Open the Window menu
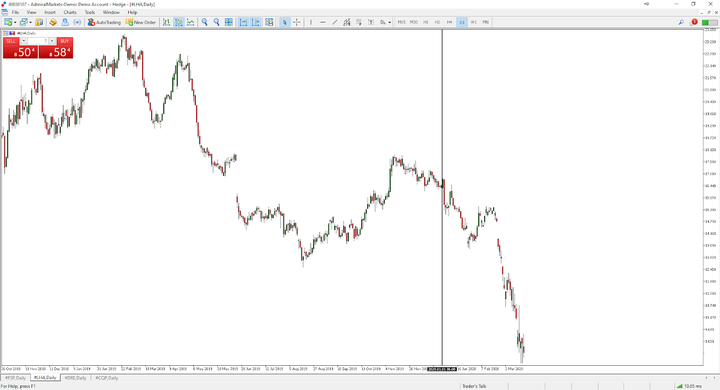This screenshot has width=720, height=390. (111, 12)
